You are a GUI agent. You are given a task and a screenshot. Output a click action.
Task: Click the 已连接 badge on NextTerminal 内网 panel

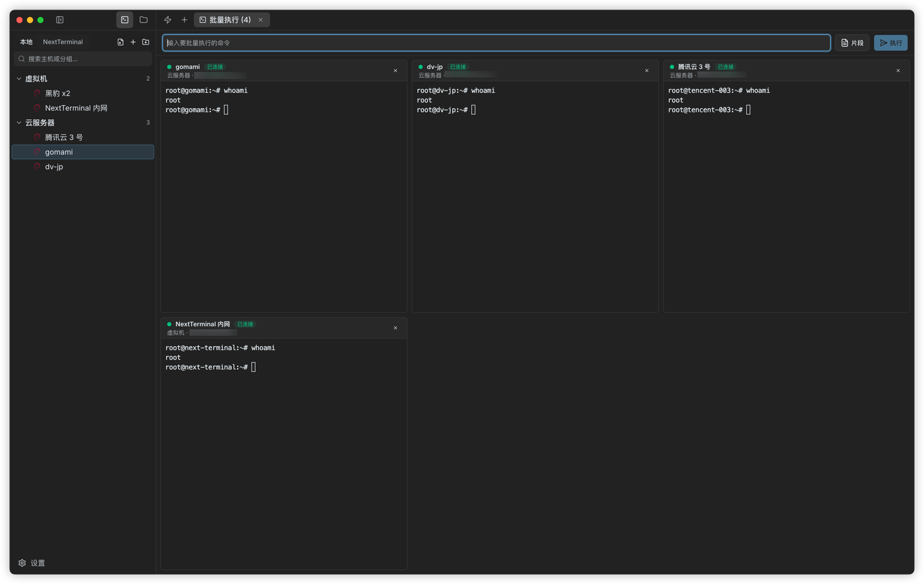245,324
